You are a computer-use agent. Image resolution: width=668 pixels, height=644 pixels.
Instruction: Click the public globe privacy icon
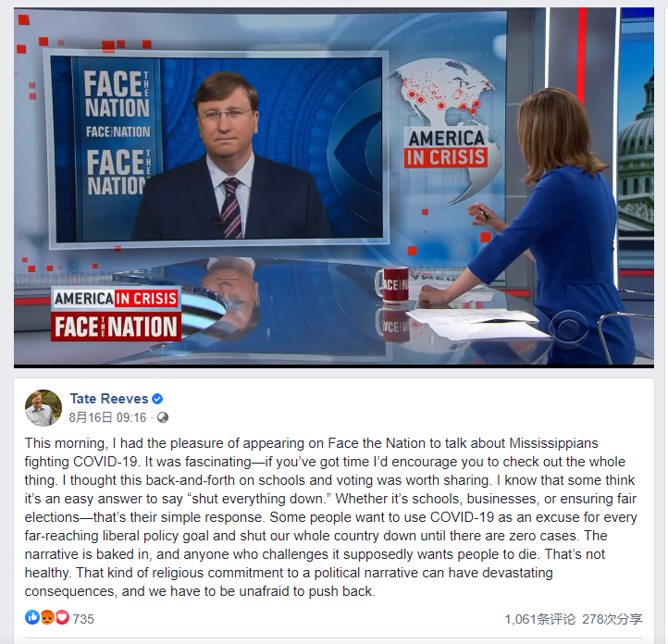[163, 417]
